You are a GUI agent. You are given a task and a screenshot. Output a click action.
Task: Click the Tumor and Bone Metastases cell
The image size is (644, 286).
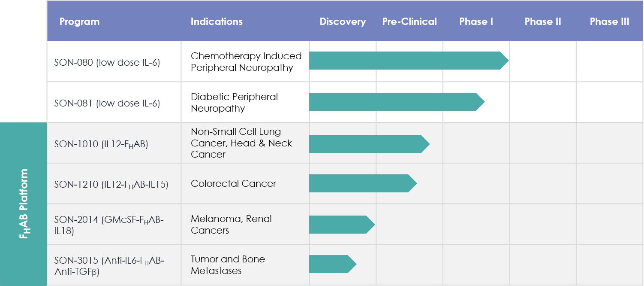[228, 265]
